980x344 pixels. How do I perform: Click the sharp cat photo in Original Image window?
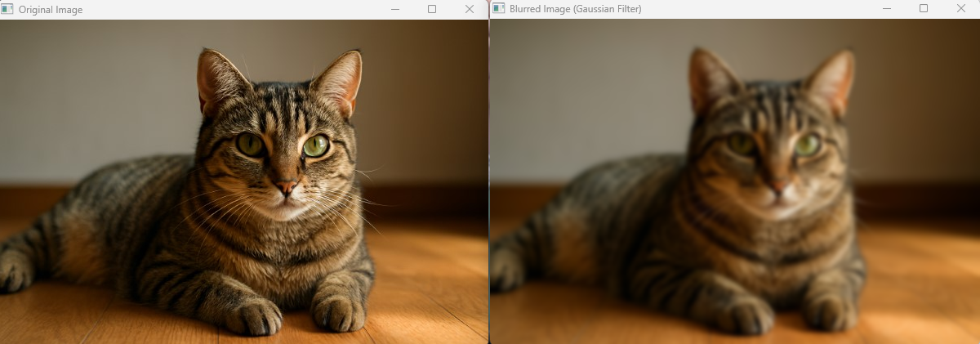tap(244, 181)
